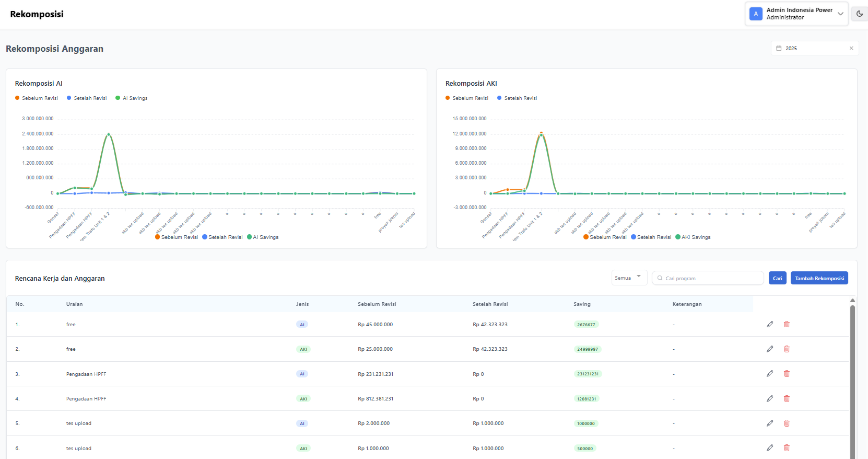Click the Saving column header

click(x=582, y=304)
